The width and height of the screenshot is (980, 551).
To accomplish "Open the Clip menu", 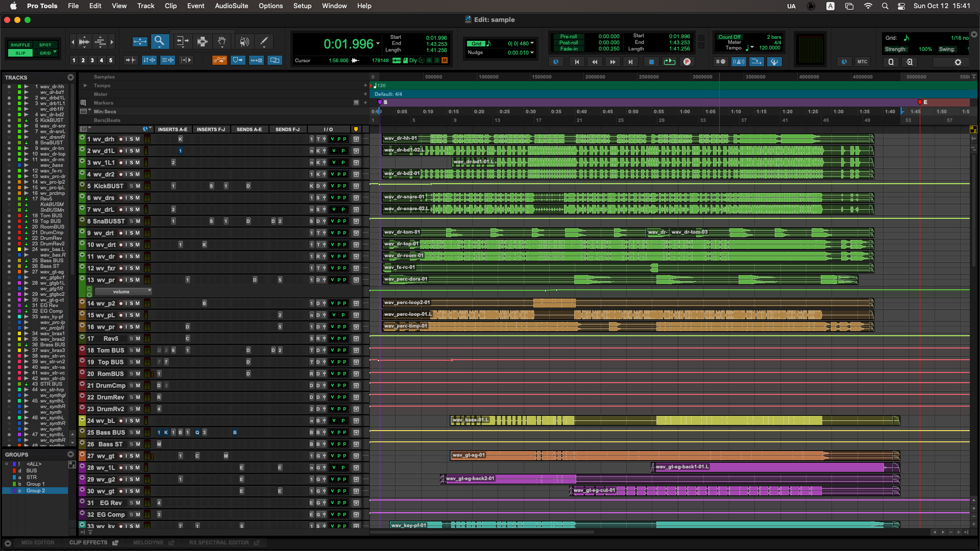I will 170,6.
